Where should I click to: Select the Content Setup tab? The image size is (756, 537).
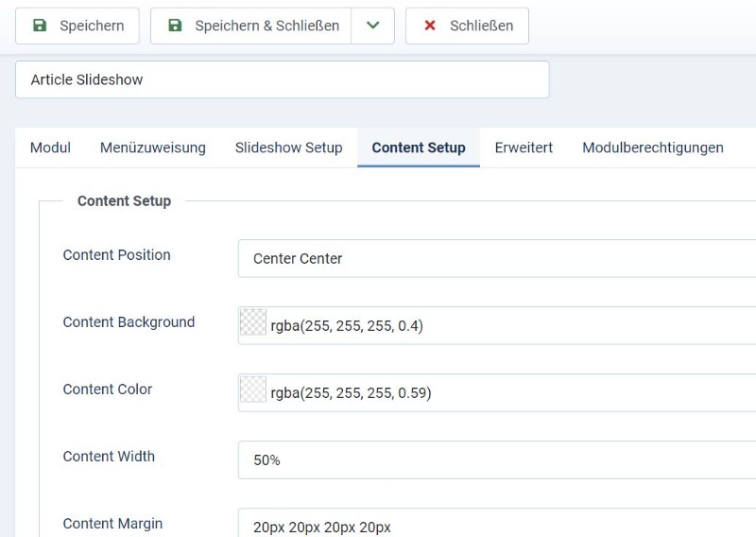pyautogui.click(x=419, y=147)
